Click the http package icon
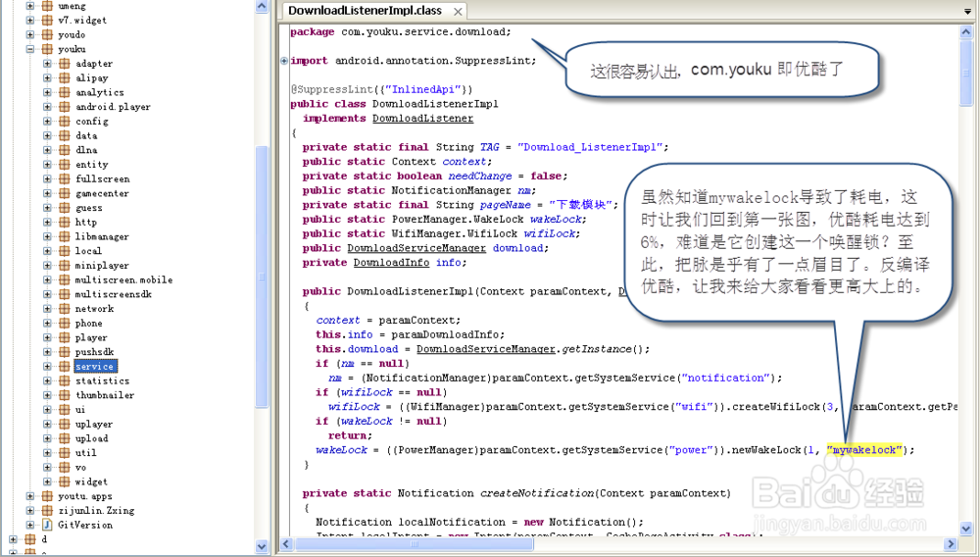Viewport: 980px width, 557px height. (x=65, y=222)
